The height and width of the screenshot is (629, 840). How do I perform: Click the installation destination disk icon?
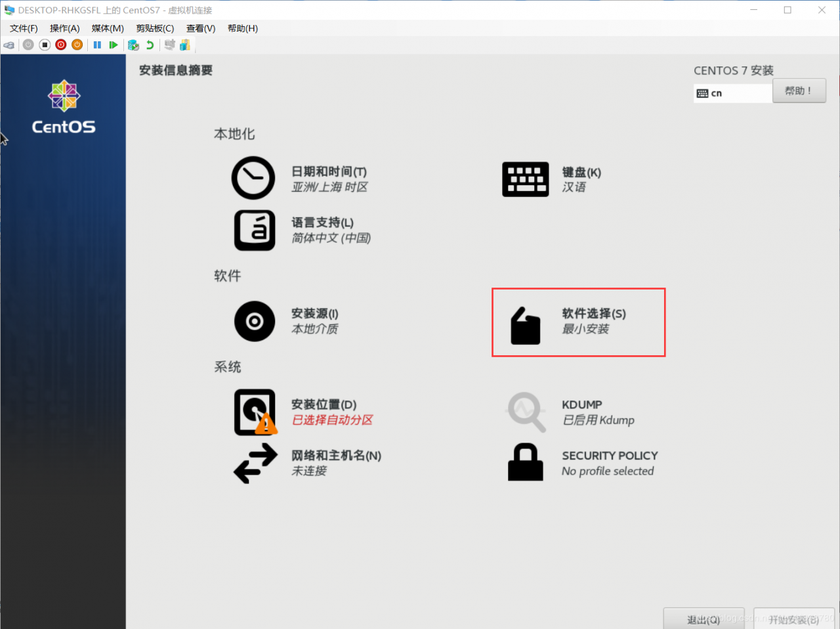click(x=255, y=412)
